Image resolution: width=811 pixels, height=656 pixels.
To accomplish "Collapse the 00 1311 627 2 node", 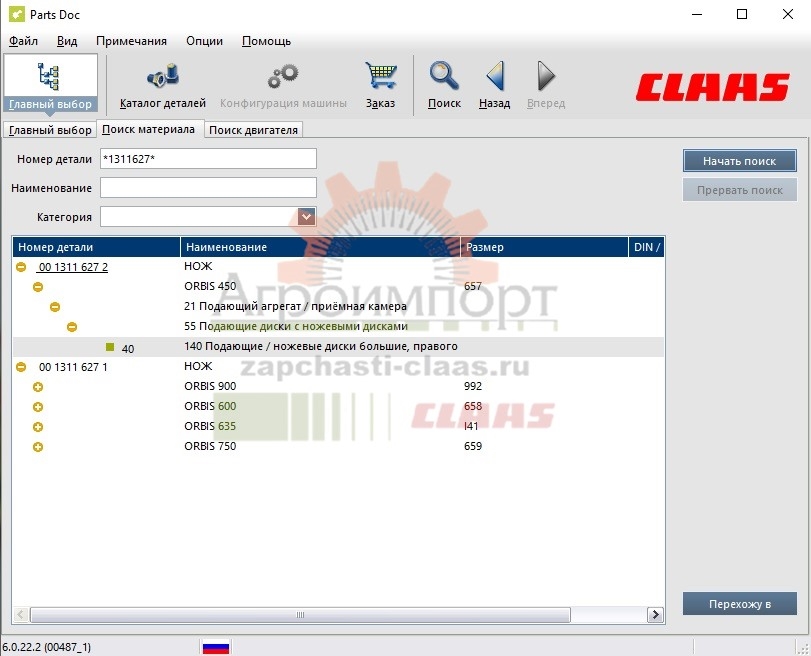I will [21, 267].
